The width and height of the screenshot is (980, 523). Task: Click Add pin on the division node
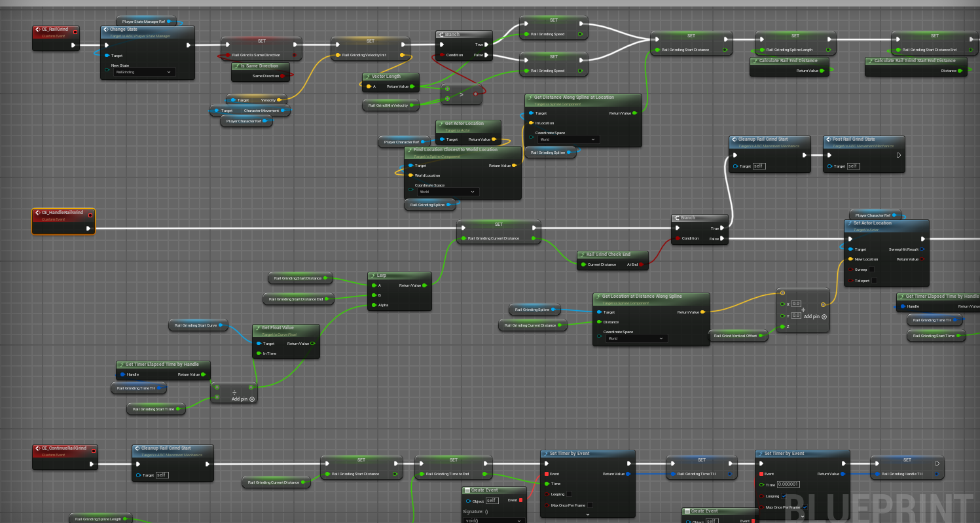(x=243, y=399)
